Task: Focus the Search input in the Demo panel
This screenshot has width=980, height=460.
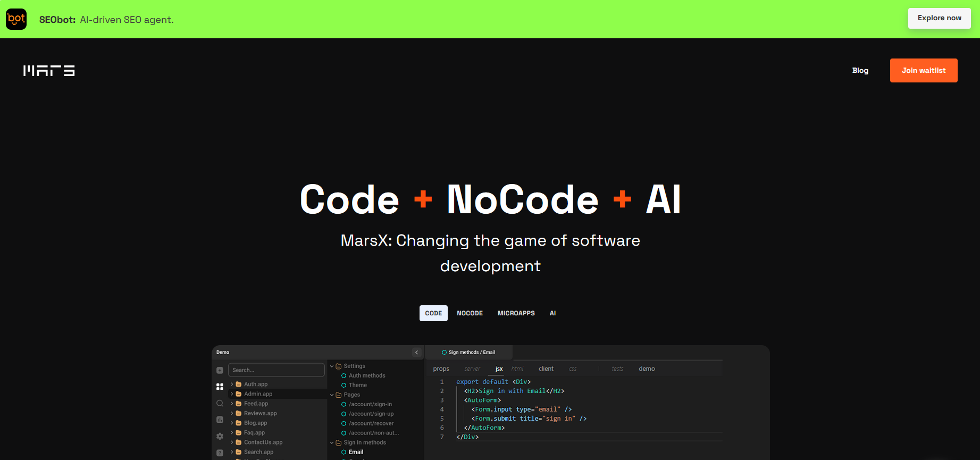Action: (x=277, y=370)
